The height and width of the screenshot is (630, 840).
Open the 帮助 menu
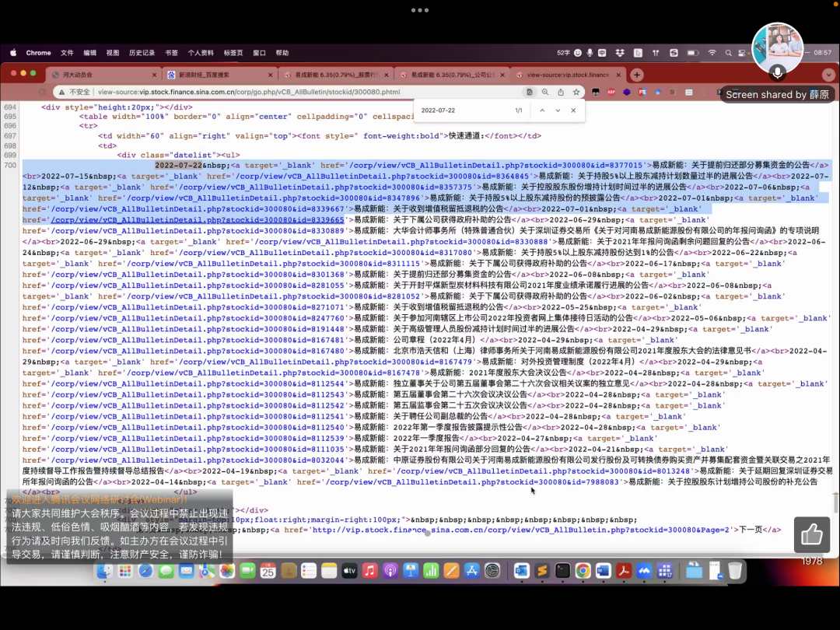tap(282, 53)
